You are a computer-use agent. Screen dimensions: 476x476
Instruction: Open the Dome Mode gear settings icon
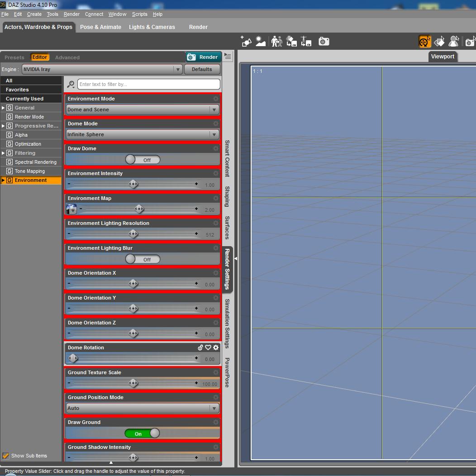pyautogui.click(x=216, y=124)
